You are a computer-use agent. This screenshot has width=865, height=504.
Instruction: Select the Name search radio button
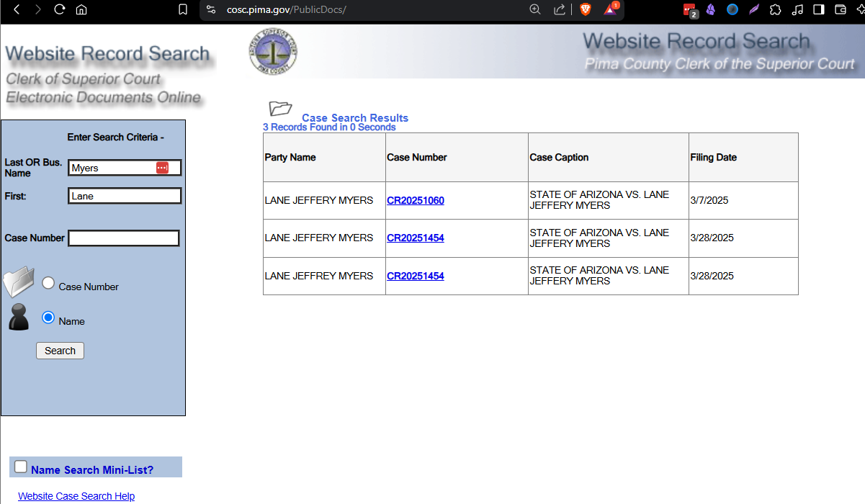[48, 317]
